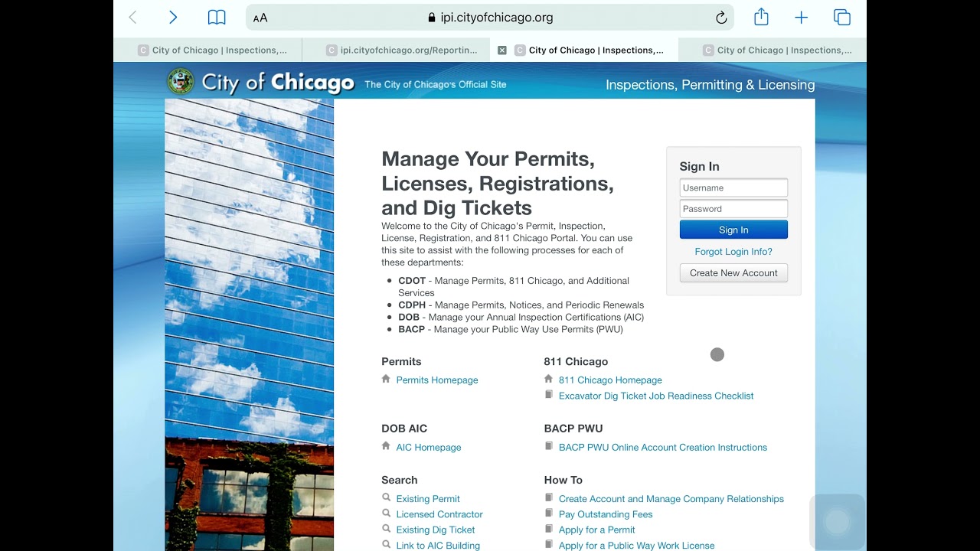The width and height of the screenshot is (980, 551).
Task: Click document icon beside Pay Outstanding Fees
Action: pos(549,514)
